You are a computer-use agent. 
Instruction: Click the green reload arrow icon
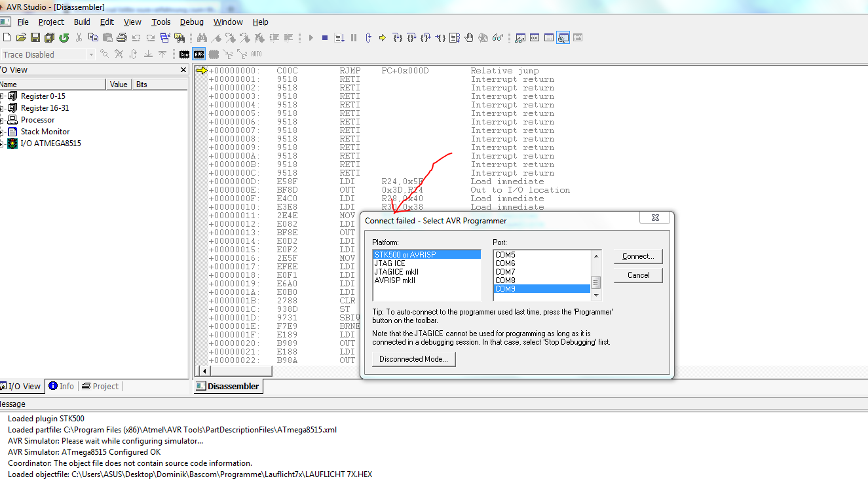(x=64, y=37)
